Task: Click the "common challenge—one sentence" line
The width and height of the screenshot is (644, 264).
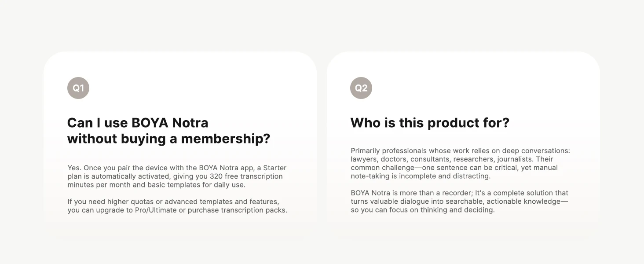Action: pyautogui.click(x=454, y=168)
